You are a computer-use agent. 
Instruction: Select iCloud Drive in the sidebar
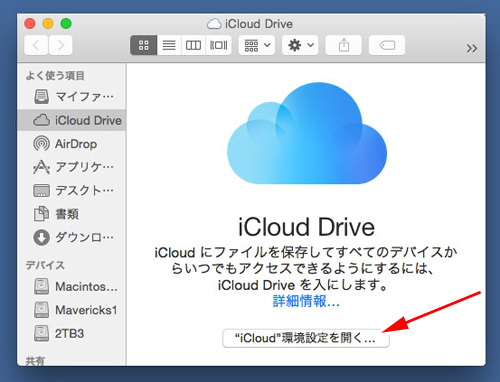click(x=72, y=120)
